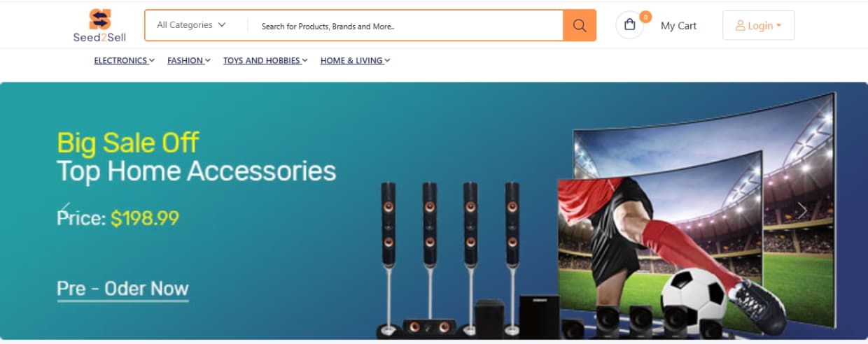This screenshot has width=868, height=344.
Task: Open the shopping bag cart icon
Action: (x=630, y=25)
